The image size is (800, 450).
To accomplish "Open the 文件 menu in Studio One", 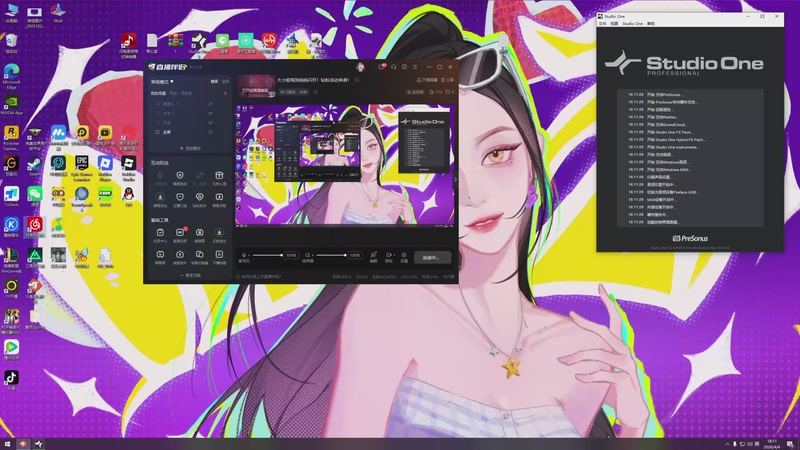I will point(602,23).
